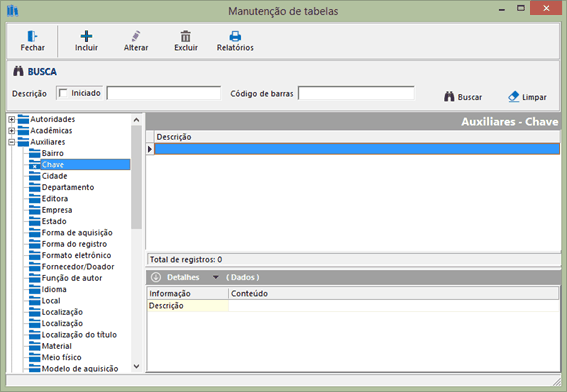Open the Detalhes dropdown arrow
The height and width of the screenshot is (392, 567).
pyautogui.click(x=216, y=277)
